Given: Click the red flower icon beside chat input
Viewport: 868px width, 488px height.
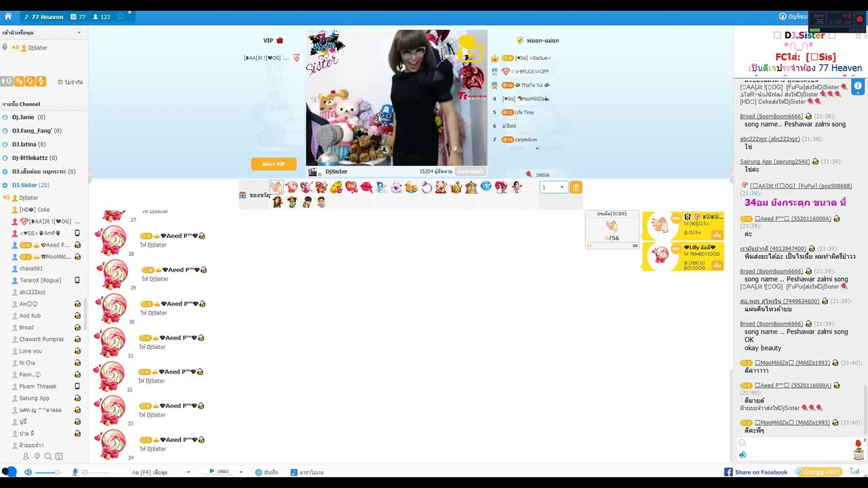Looking at the screenshot, I should (x=858, y=448).
